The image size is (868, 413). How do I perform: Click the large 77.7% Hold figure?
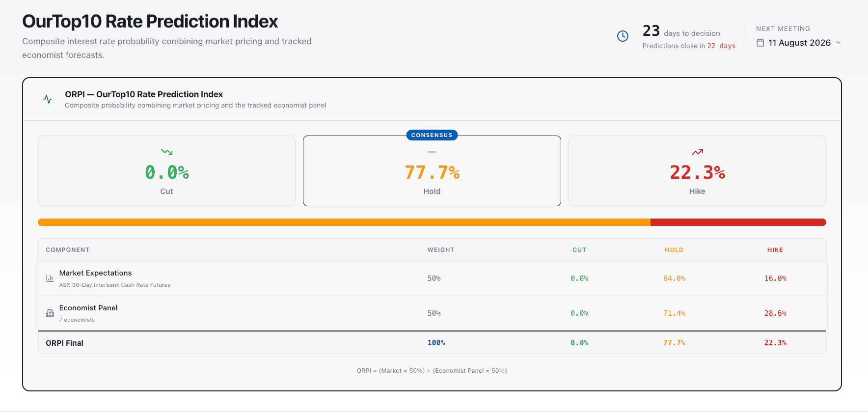pyautogui.click(x=432, y=172)
